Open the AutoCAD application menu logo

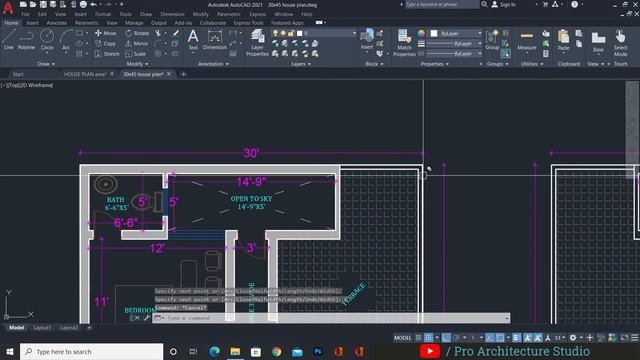pyautogui.click(x=8, y=7)
